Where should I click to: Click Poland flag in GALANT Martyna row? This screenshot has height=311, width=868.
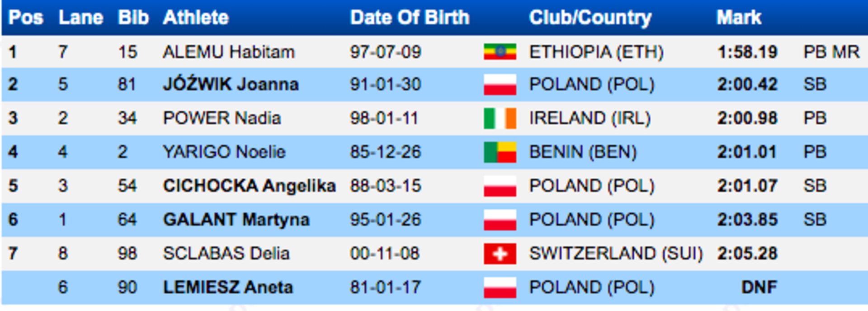500,220
